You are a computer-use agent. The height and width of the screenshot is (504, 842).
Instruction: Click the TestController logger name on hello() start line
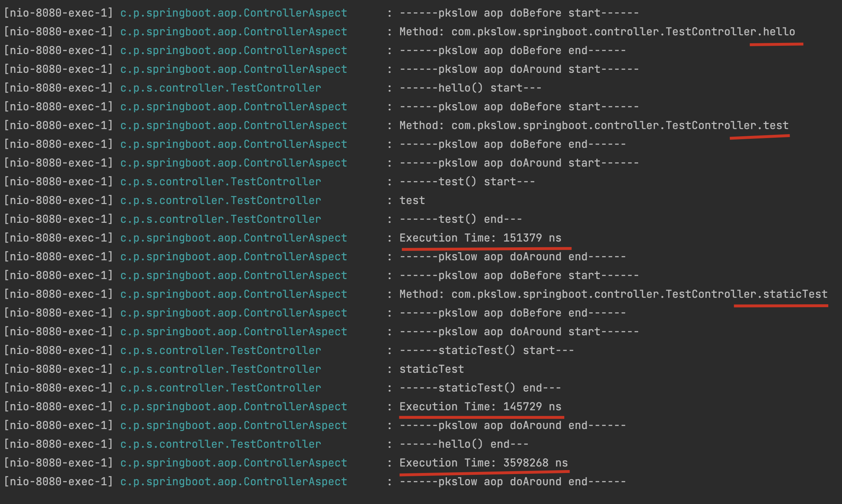[220, 88]
